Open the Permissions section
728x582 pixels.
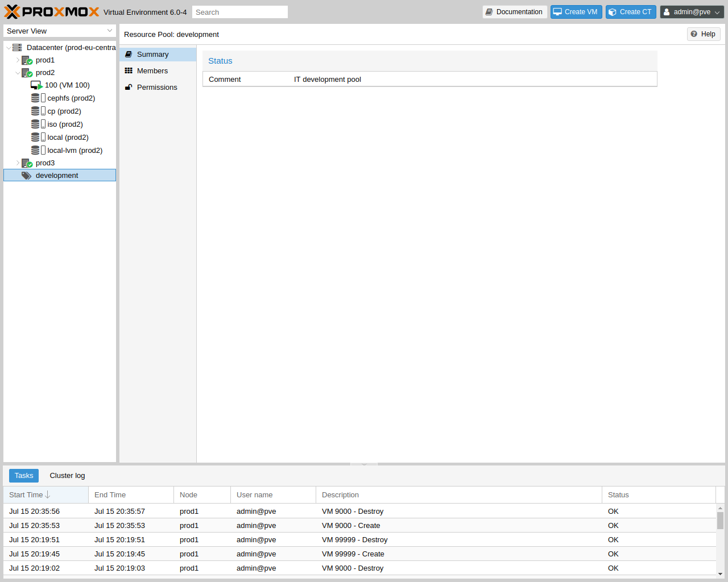(x=157, y=88)
